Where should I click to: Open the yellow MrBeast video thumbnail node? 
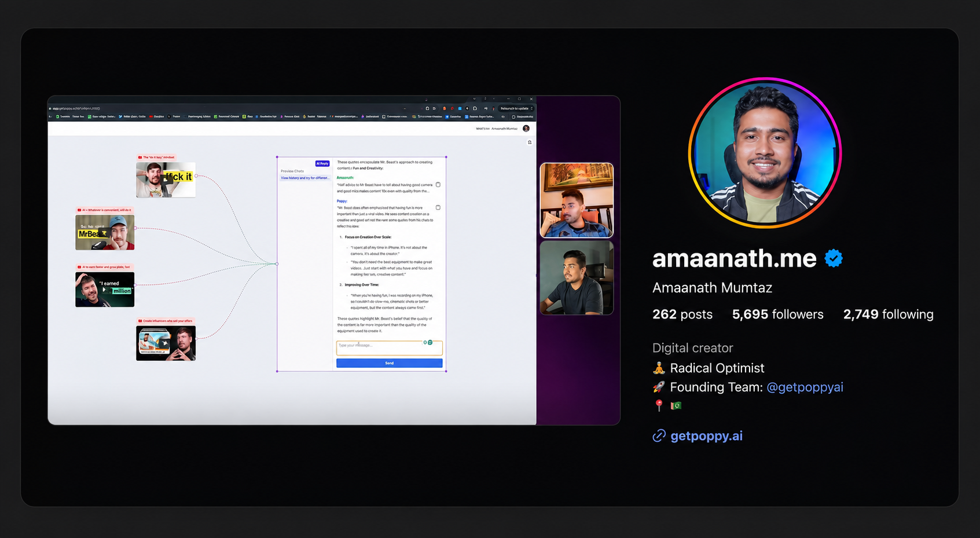[105, 232]
